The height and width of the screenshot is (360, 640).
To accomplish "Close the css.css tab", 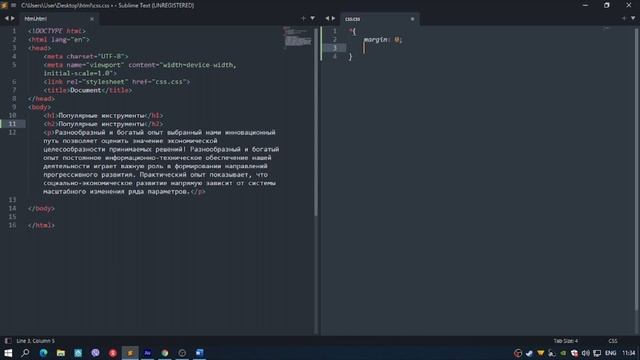I will [x=412, y=19].
